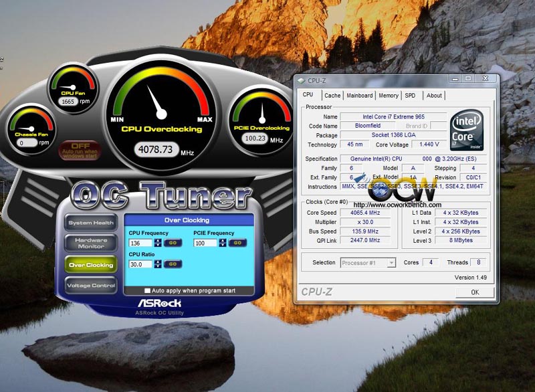
Task: Click the Revision value C0/C1
Action: 473,177
